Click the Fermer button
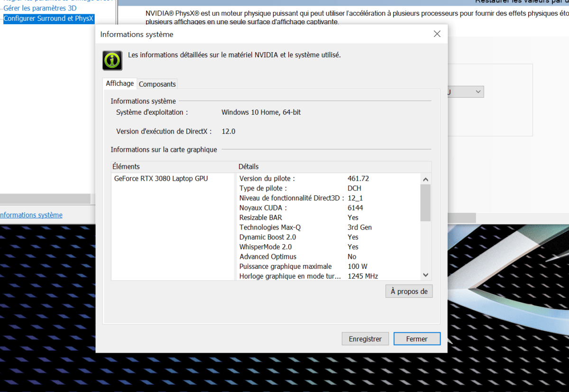Viewport: 569px width, 392px height. pos(417,339)
